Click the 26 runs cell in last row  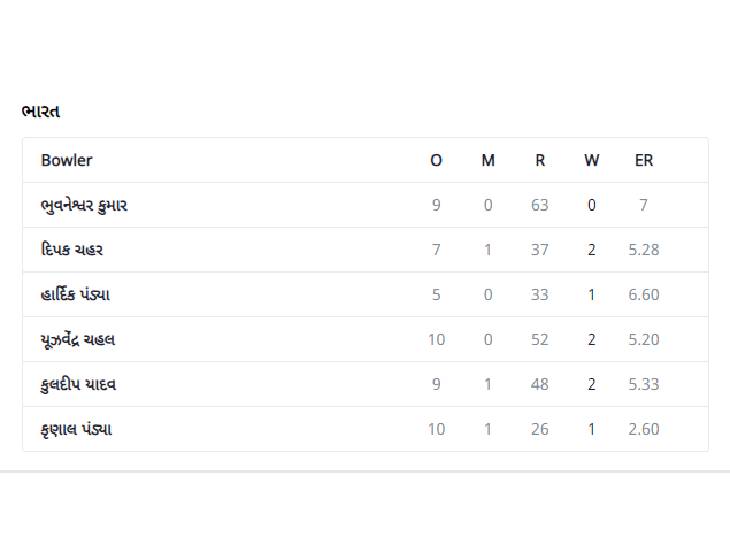coord(540,429)
